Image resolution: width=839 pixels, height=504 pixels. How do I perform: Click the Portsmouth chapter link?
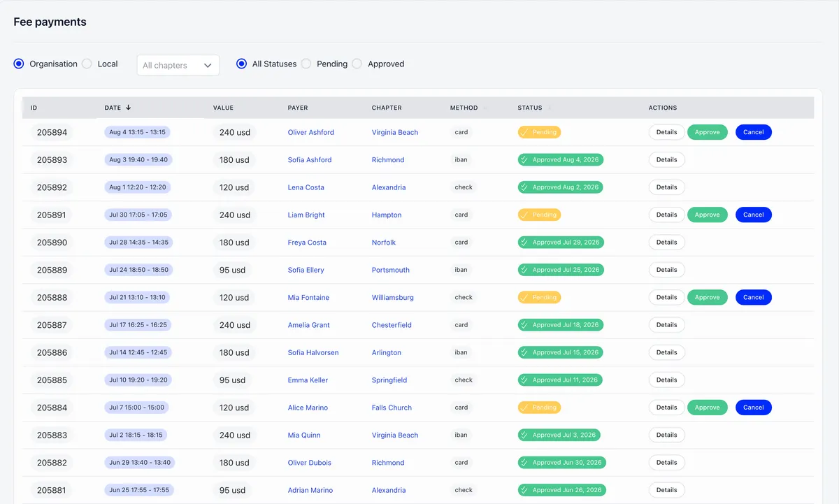[391, 270]
